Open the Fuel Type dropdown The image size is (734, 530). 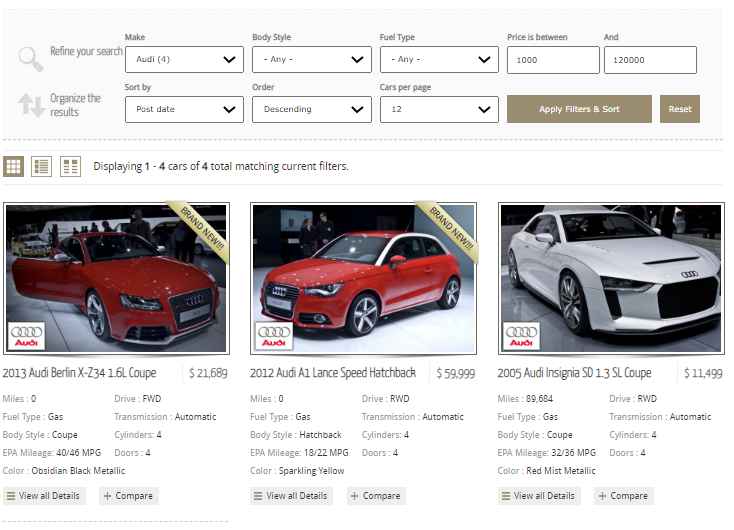click(439, 59)
